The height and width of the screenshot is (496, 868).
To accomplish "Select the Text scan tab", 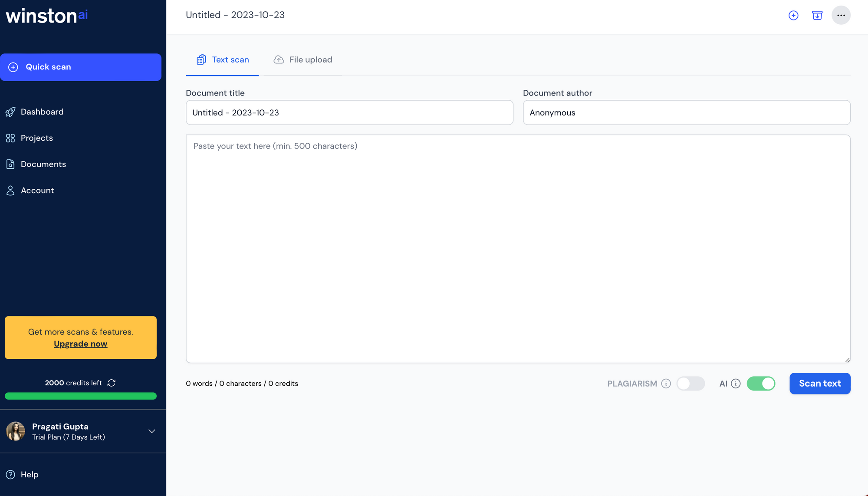I will point(223,60).
